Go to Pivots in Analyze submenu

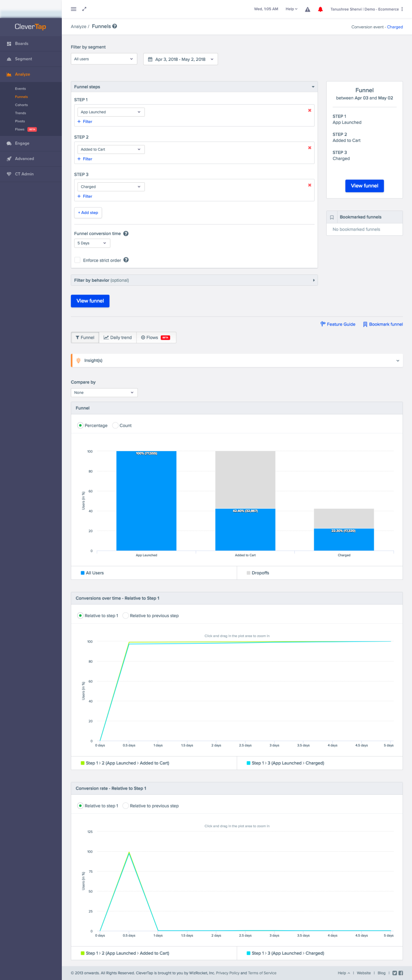pyautogui.click(x=20, y=121)
